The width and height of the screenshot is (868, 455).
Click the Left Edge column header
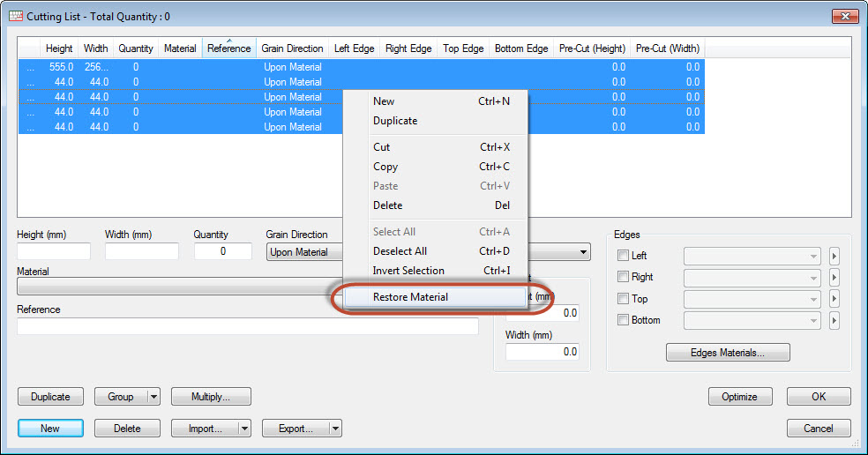point(355,48)
